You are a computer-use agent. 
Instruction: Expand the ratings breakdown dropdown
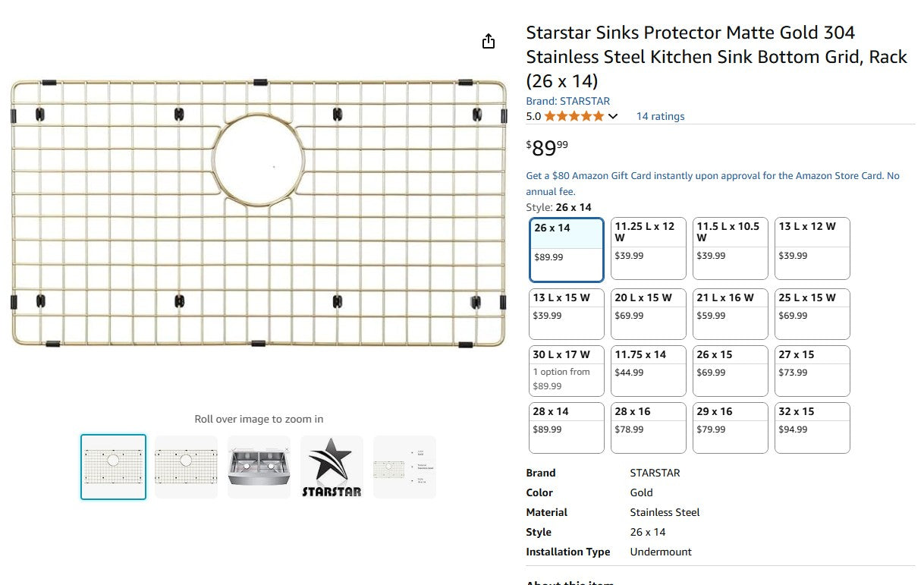pyautogui.click(x=613, y=116)
